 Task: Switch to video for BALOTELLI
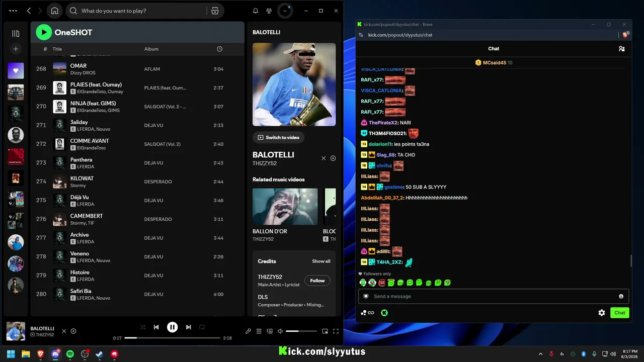pos(278,137)
